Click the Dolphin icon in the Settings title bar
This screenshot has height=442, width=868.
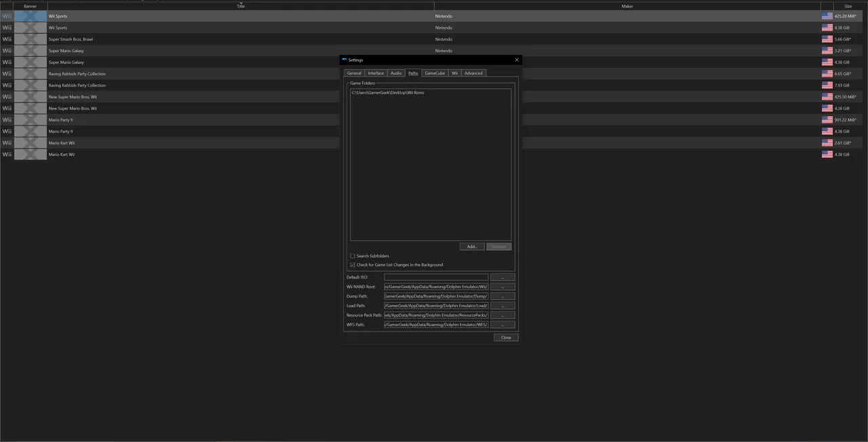coord(344,60)
